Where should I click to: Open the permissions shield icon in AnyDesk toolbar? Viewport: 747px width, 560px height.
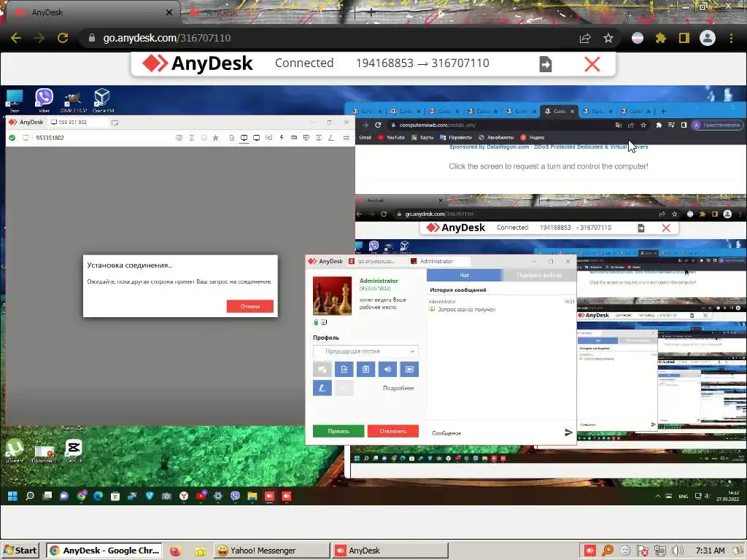[x=306, y=138]
